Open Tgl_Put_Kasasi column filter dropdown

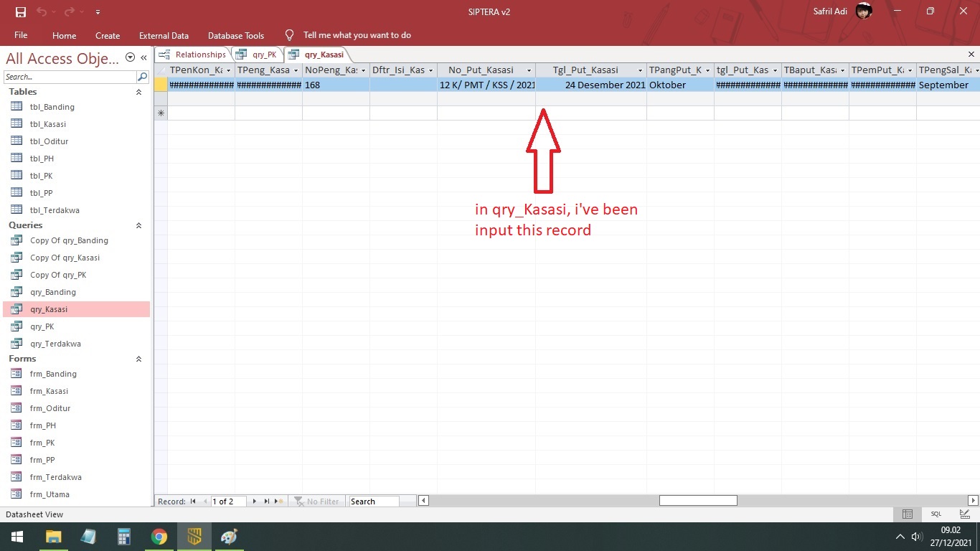tap(641, 70)
